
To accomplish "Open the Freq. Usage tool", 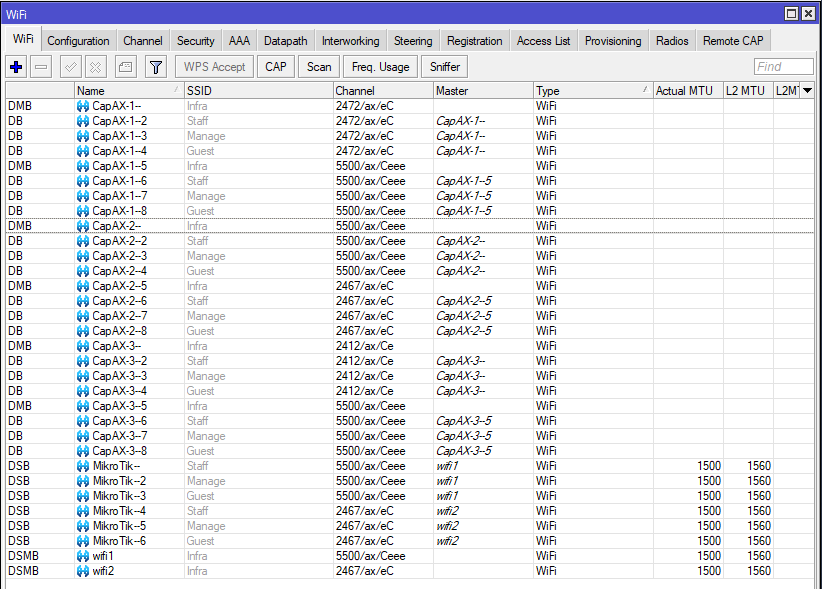I will pyautogui.click(x=379, y=66).
